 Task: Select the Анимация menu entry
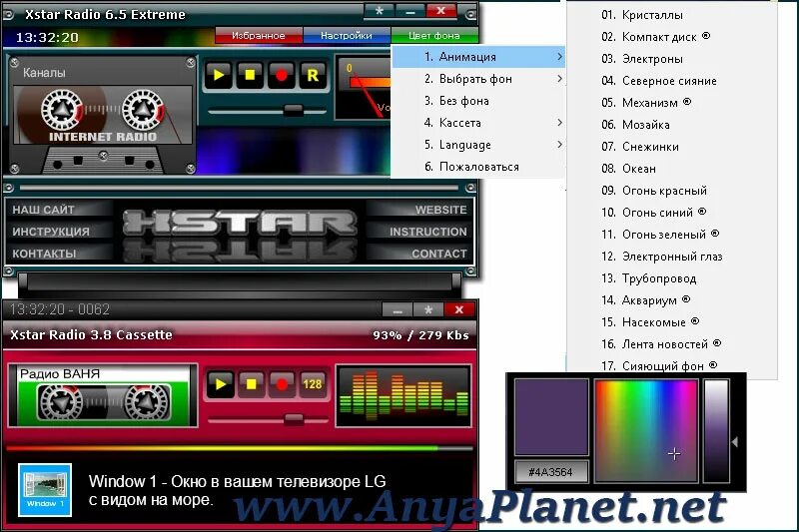click(478, 57)
